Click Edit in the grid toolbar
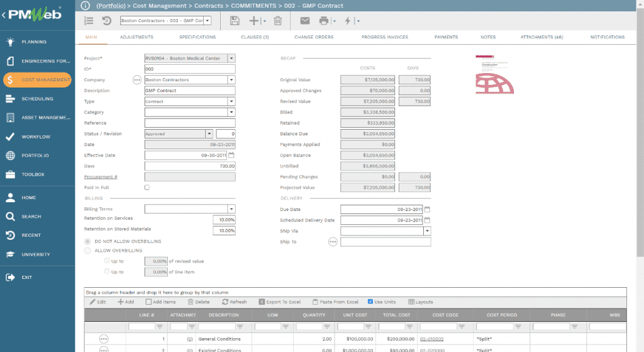Screen dimensions: 644x352 97,302
